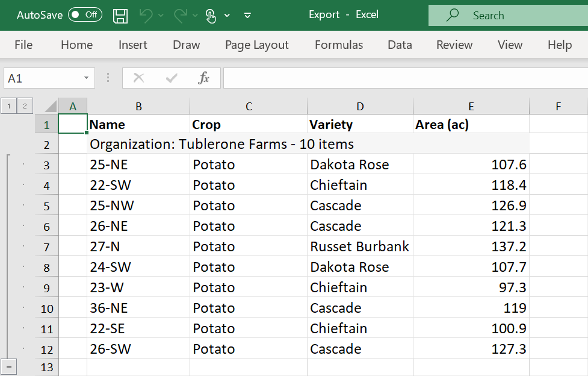Open the File tab

tap(23, 45)
